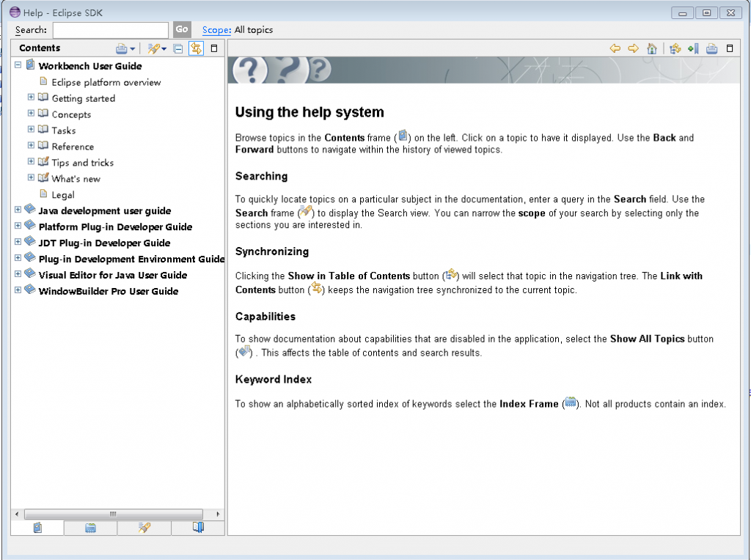Expand Visual Editor for Java User Guide

click(x=18, y=274)
